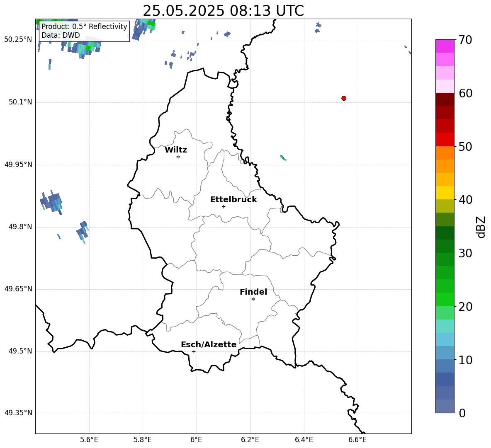Click the 49.35°N latitude label
The height and width of the screenshot is (448, 491).
click(x=18, y=413)
